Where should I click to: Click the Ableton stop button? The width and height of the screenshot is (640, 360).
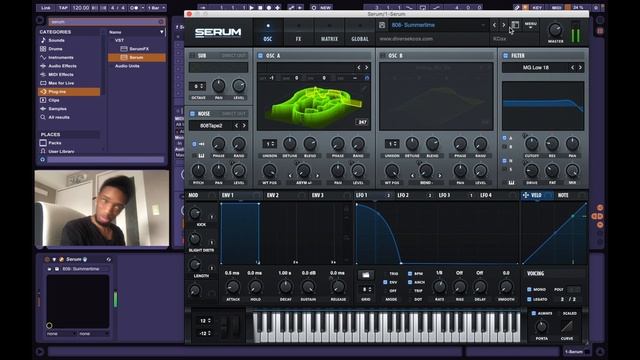[x=260, y=8]
